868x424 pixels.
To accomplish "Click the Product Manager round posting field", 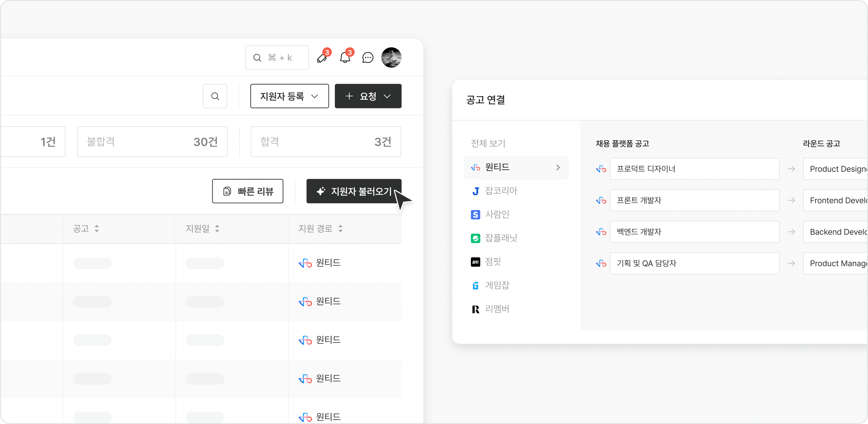I will pyautogui.click(x=835, y=263).
